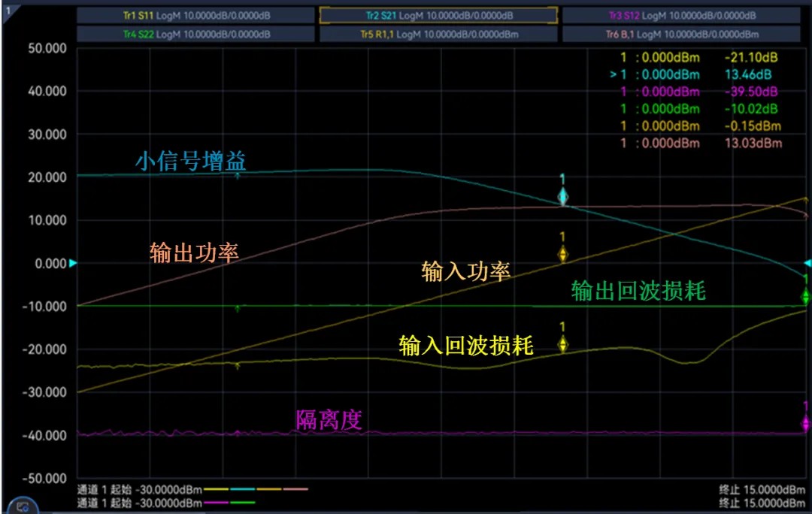Select the Tr2 S21 trace tab
Image resolution: width=812 pixels, height=514 pixels.
pyautogui.click(x=438, y=16)
